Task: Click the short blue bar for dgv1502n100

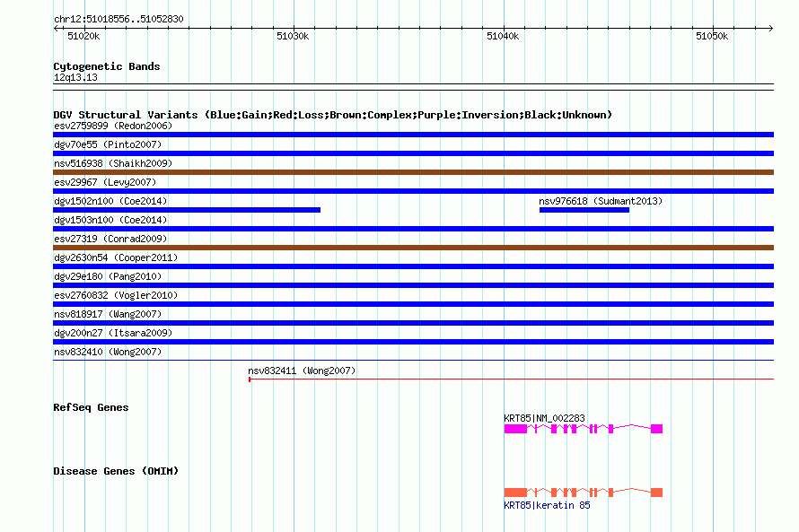Action: point(187,210)
